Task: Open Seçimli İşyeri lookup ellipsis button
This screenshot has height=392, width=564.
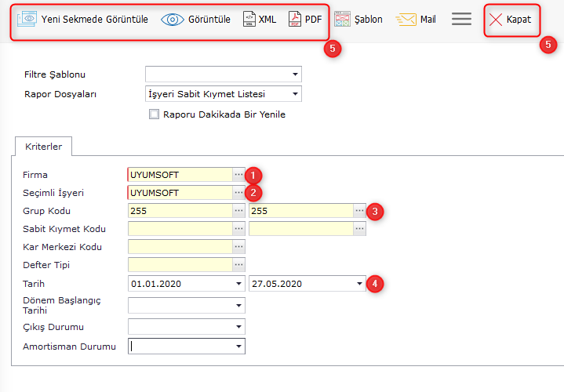Action: (x=238, y=192)
